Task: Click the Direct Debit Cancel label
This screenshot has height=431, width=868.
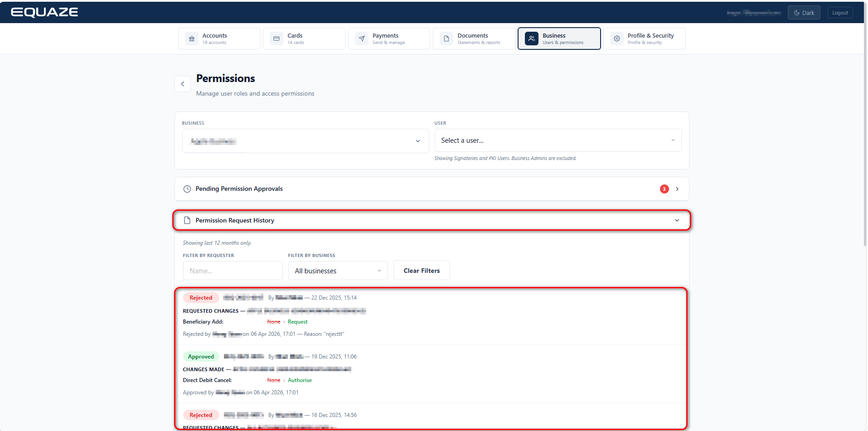Action: pyautogui.click(x=207, y=380)
